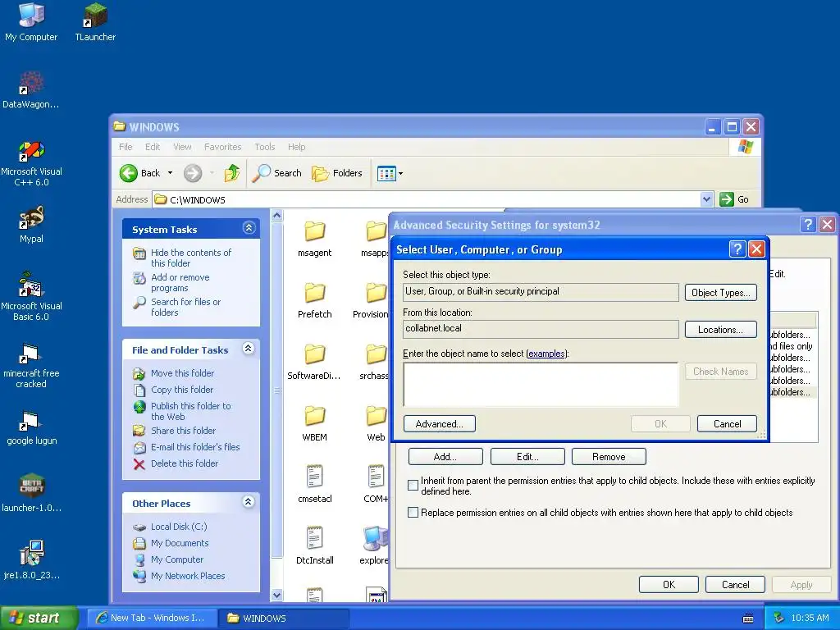Open the Favorites menu
Image resolution: width=840 pixels, height=630 pixels.
tap(222, 147)
